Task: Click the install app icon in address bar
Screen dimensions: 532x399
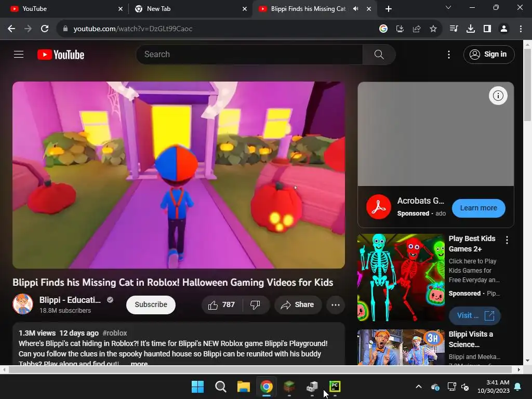Action: coord(400,29)
